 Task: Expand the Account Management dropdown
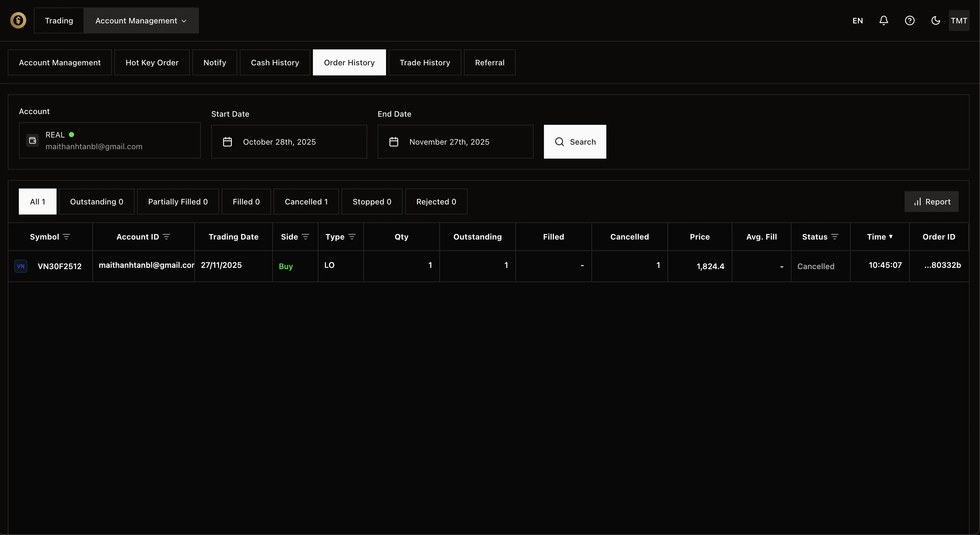141,20
